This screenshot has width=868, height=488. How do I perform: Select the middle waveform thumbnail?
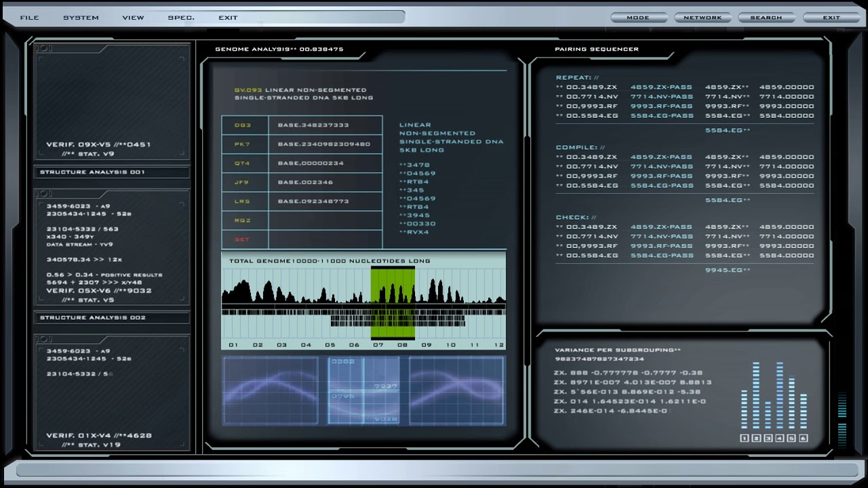tap(363, 391)
